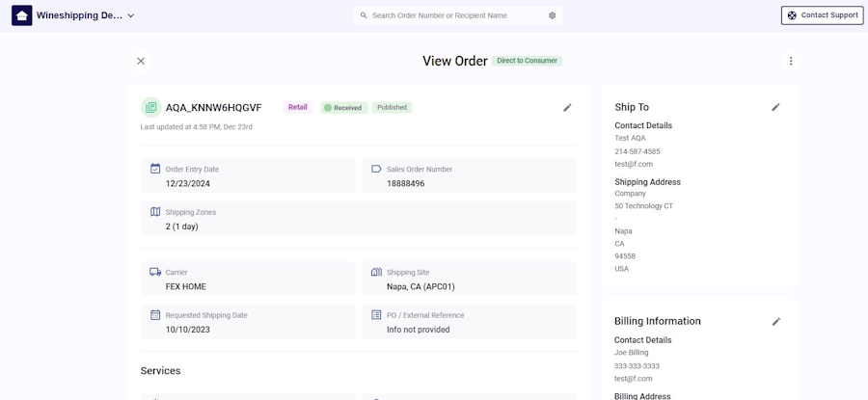
Task: Edit the Billing Information section
Action: click(x=776, y=321)
